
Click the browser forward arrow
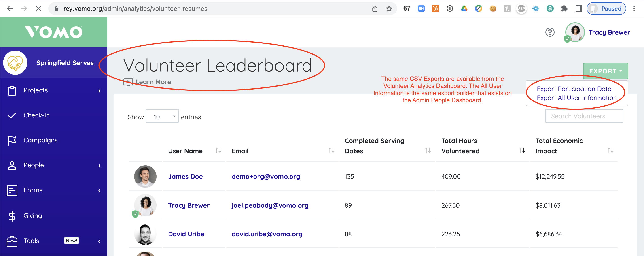point(24,9)
